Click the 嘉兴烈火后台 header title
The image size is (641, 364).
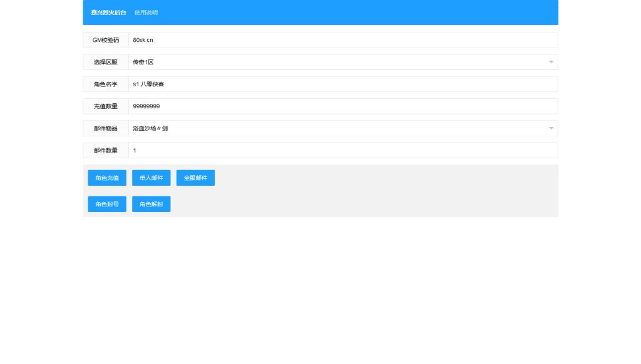point(108,13)
